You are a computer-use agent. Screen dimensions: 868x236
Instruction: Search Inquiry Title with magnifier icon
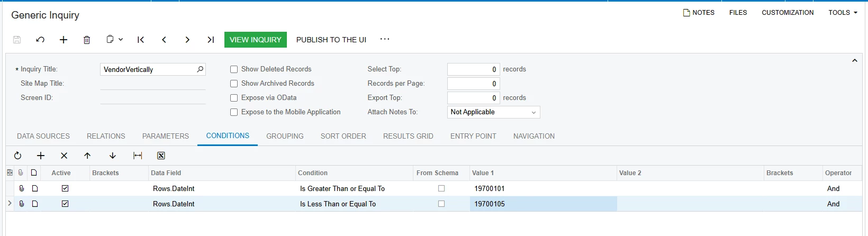pyautogui.click(x=200, y=69)
